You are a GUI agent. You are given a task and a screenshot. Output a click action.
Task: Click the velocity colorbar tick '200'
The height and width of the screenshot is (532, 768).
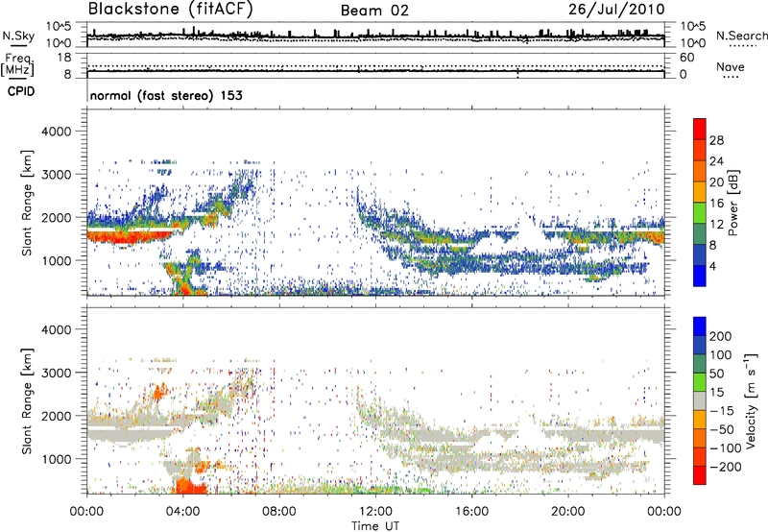pyautogui.click(x=721, y=336)
